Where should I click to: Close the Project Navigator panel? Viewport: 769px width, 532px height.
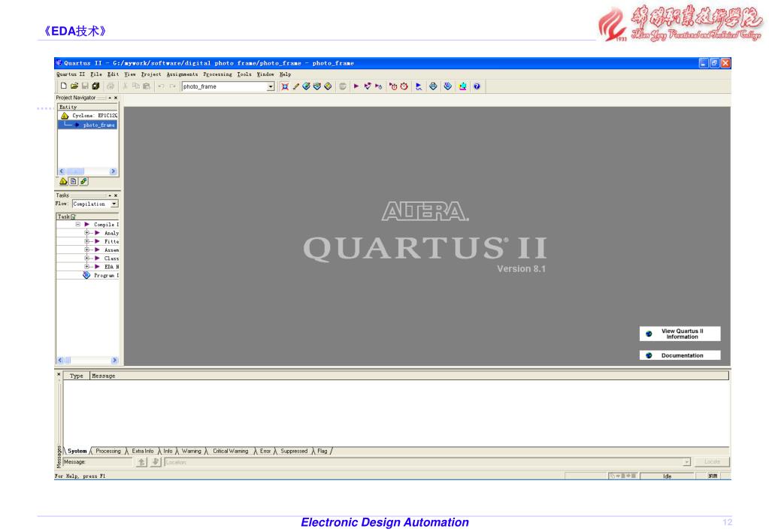(x=116, y=98)
